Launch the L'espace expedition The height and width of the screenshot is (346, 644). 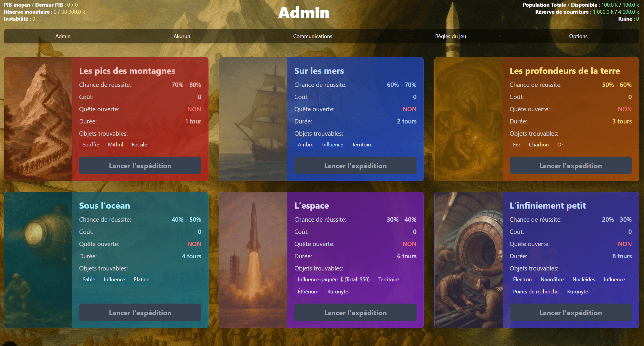pyautogui.click(x=355, y=313)
